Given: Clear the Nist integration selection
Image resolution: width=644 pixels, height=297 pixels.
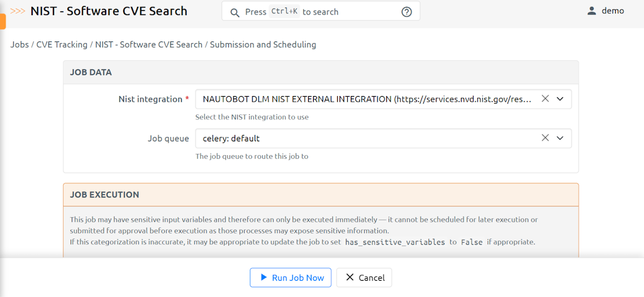Looking at the screenshot, I should [545, 99].
